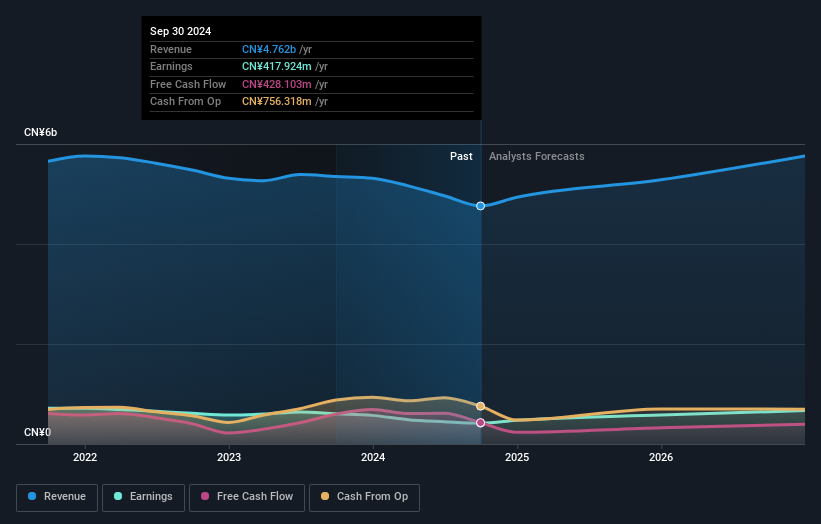Click the CN¥428.103m free cash flow value
The width and height of the screenshot is (821, 524).
276,84
